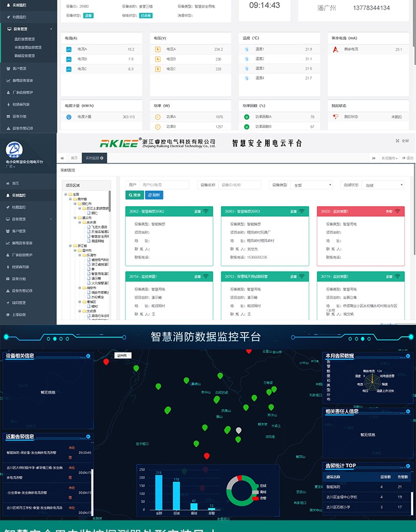The height and width of the screenshot is (532, 416).
Task: Open the 在线状态 dropdown showing 在线
Action: click(x=383, y=185)
